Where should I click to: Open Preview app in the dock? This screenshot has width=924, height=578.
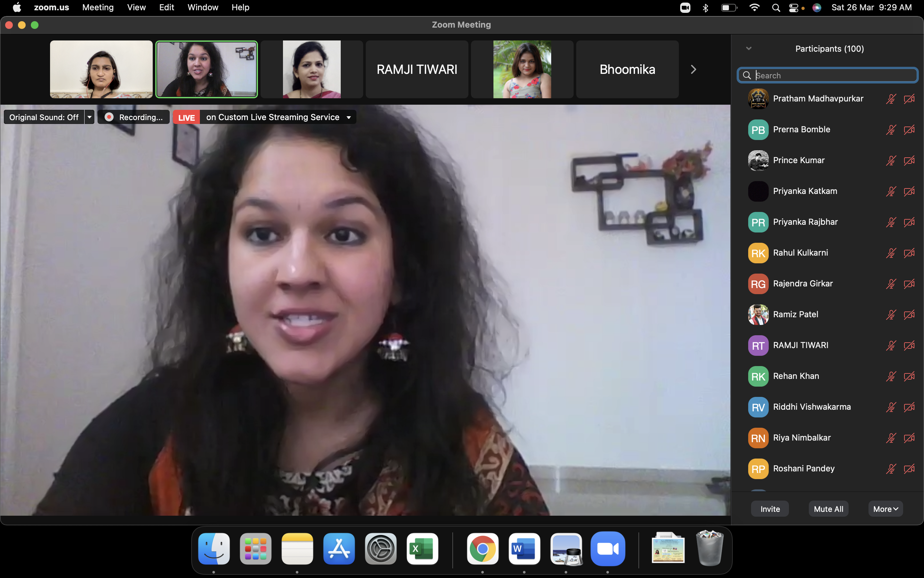tap(566, 549)
